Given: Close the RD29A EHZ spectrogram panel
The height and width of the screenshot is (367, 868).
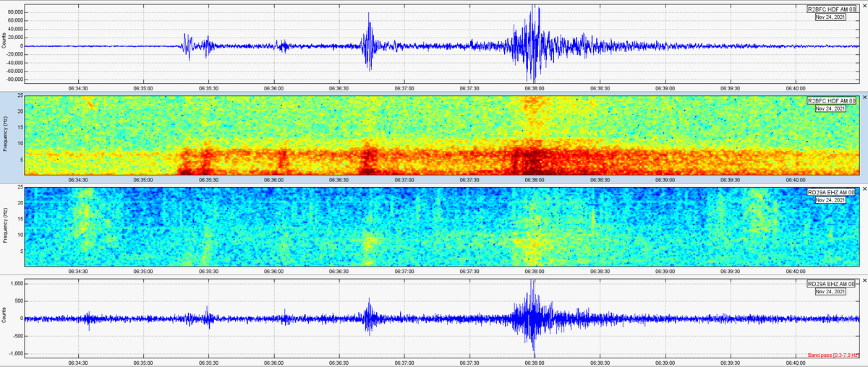Looking at the screenshot, I should point(863,189).
